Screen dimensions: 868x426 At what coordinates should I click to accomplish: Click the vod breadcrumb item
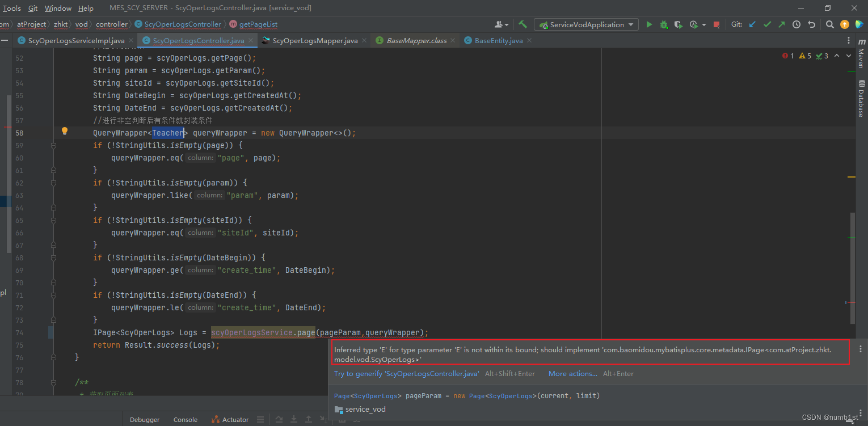[x=82, y=24]
